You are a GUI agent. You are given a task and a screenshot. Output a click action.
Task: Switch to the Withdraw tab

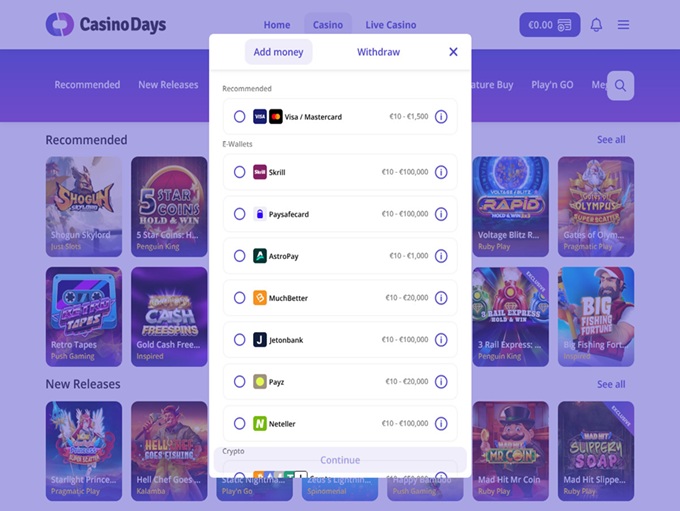point(378,52)
